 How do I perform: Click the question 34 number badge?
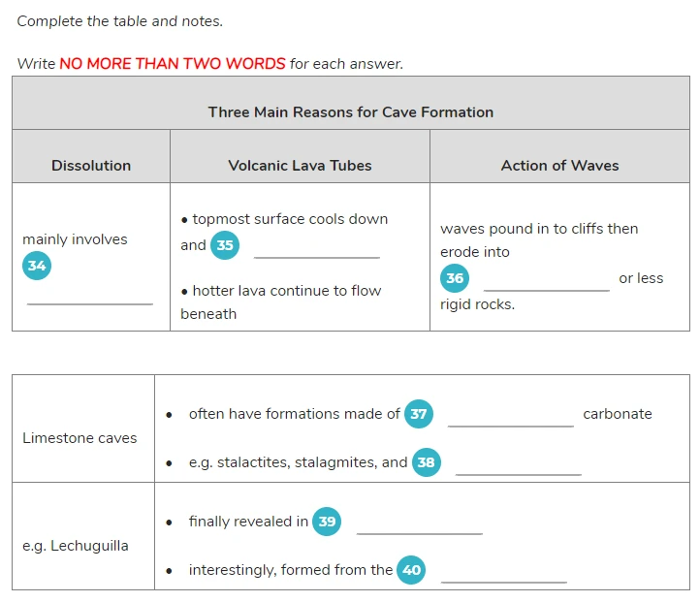pyautogui.click(x=37, y=266)
